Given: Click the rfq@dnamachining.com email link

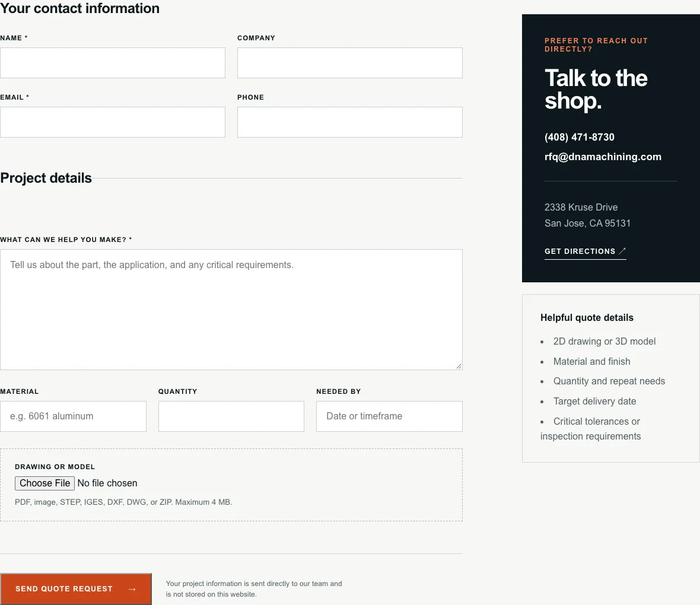Looking at the screenshot, I should 603,157.
